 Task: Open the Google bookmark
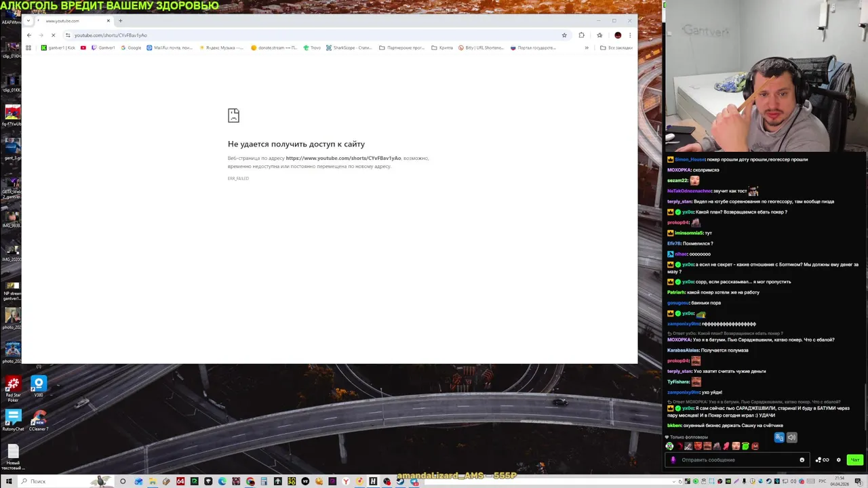pos(131,47)
